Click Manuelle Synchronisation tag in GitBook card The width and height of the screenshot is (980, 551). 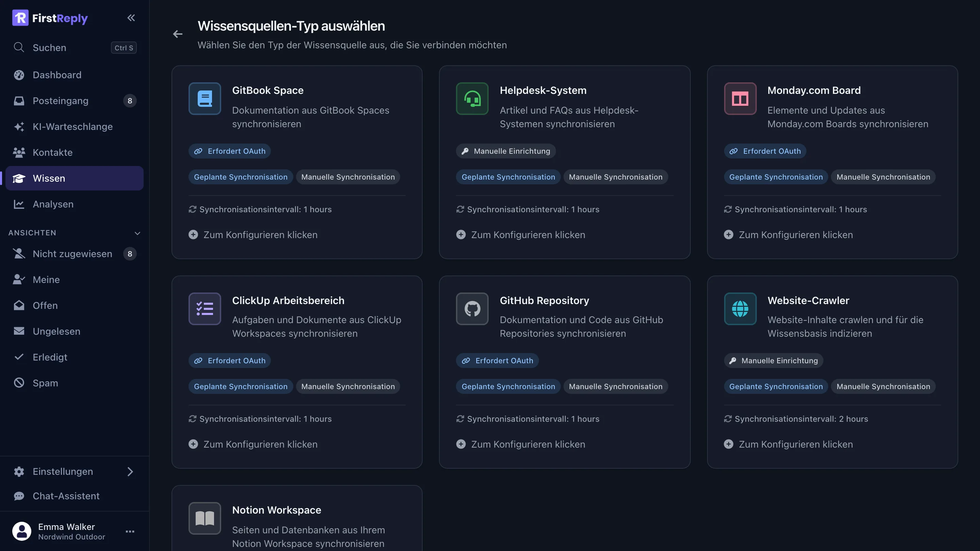pos(348,177)
